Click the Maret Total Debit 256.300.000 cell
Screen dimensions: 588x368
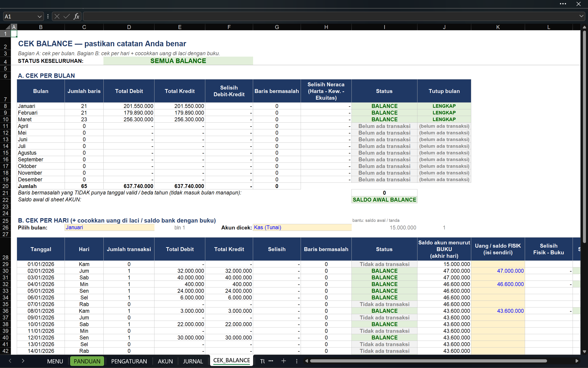click(129, 119)
